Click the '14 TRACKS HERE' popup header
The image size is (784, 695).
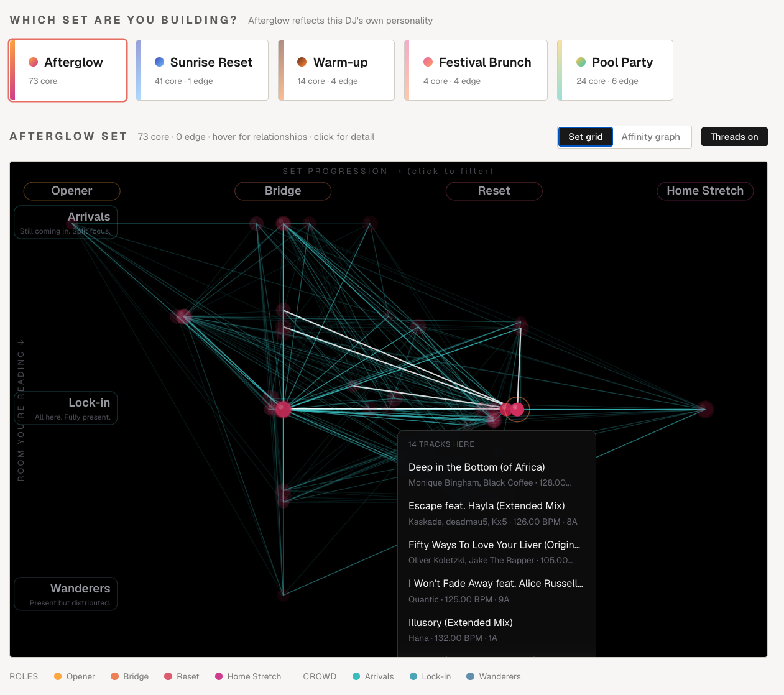[441, 444]
